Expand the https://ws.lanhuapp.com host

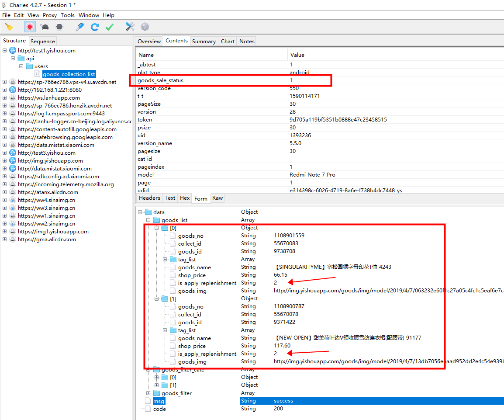coord(4,98)
